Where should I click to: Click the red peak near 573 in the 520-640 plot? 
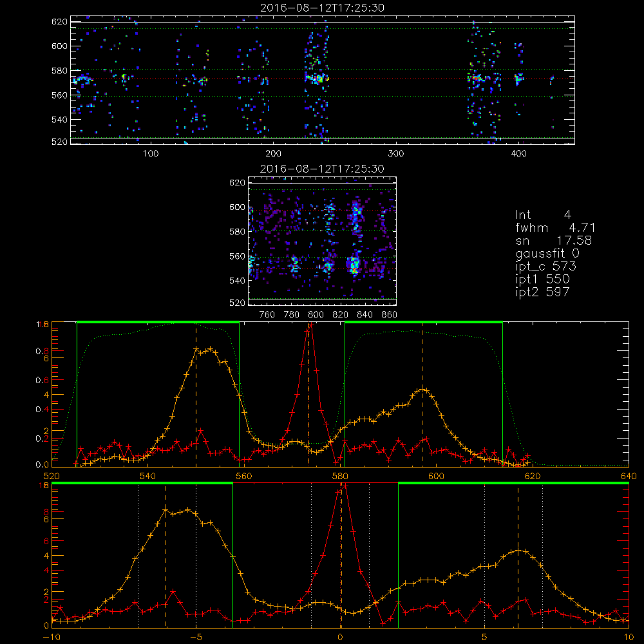click(x=311, y=325)
